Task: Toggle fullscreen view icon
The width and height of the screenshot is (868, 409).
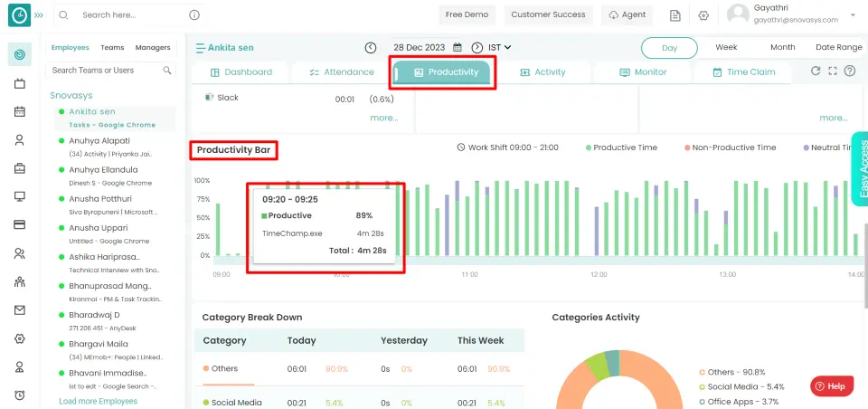Action: 833,71
